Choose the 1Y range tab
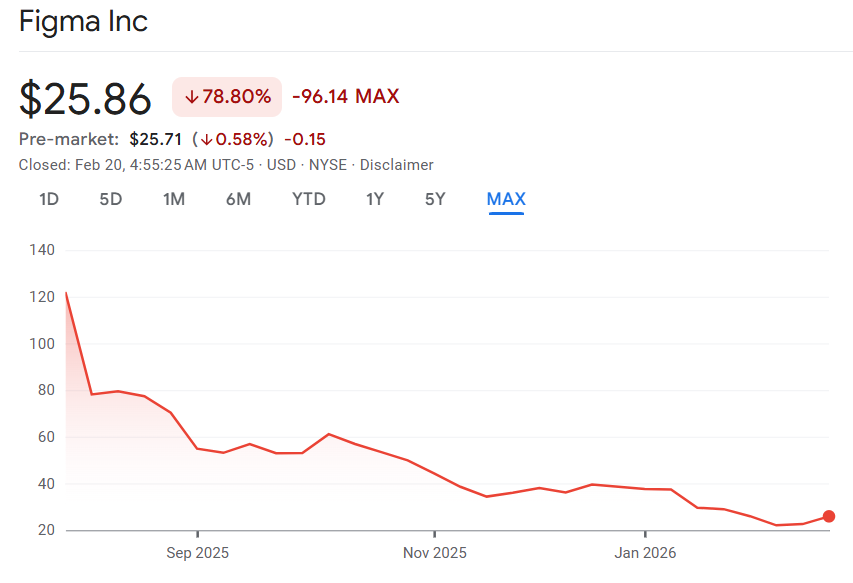Viewport: 853px width, 583px height. point(375,199)
